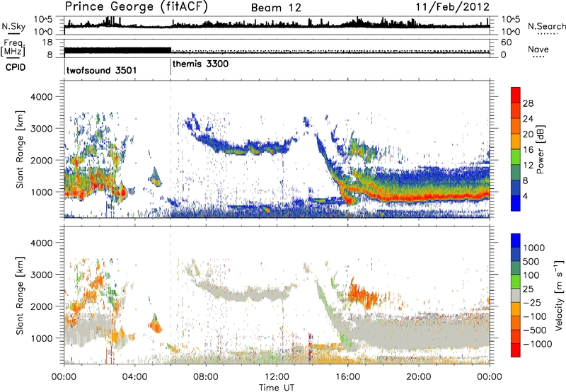The image size is (566, 392).
Task: Click the "08:00" time tick label
Action: [206, 377]
